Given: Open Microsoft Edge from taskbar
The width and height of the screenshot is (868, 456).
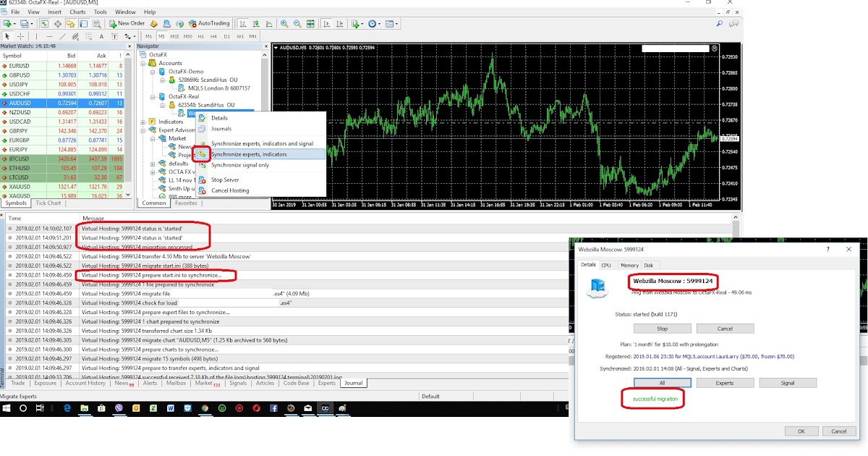Looking at the screenshot, I should [67, 408].
